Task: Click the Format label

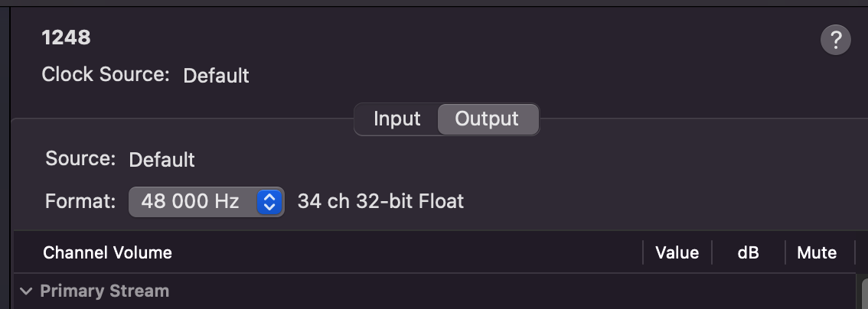Action: point(80,201)
